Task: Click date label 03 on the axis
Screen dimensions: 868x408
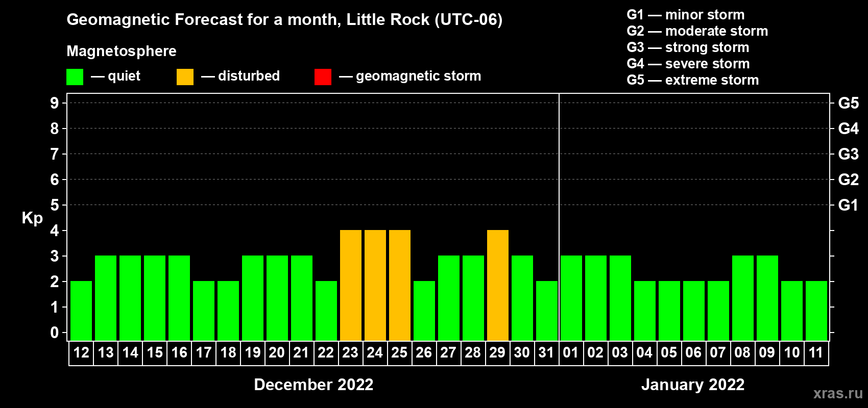Action: tap(620, 353)
